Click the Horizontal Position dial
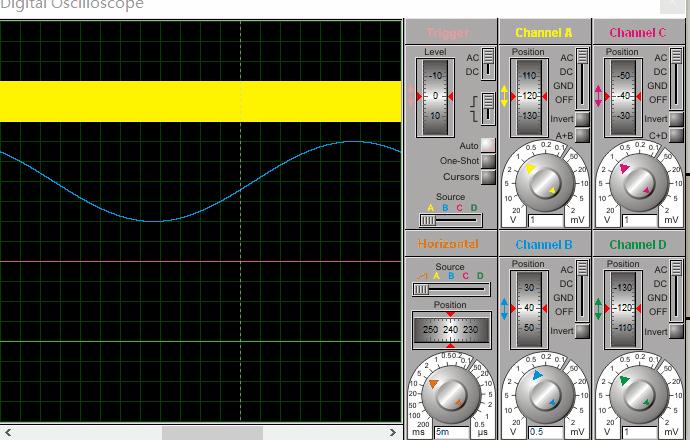This screenshot has width=690, height=440. coord(450,329)
